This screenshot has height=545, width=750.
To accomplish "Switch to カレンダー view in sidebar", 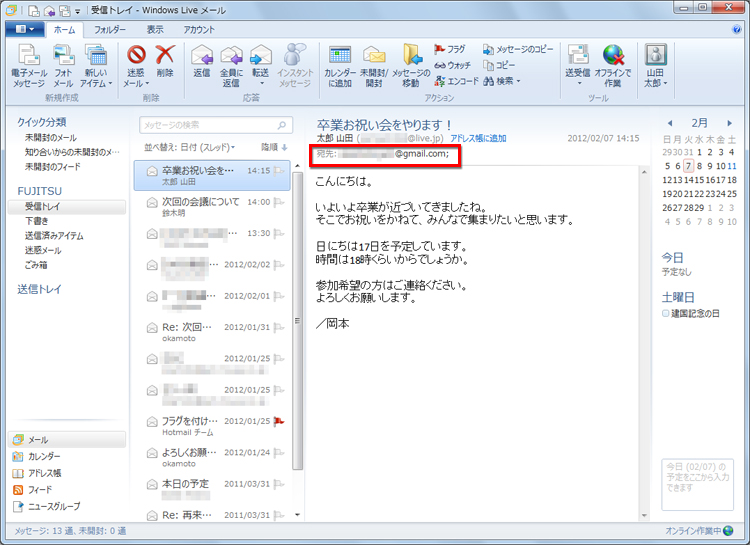I will point(36,456).
